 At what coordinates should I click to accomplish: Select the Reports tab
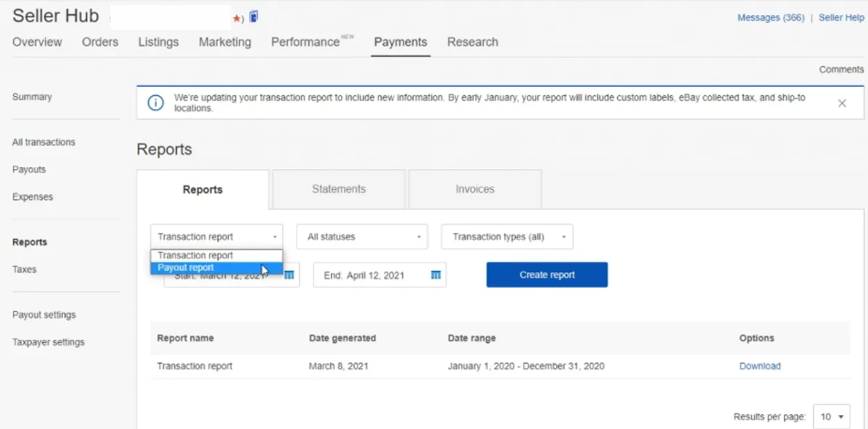tap(203, 190)
